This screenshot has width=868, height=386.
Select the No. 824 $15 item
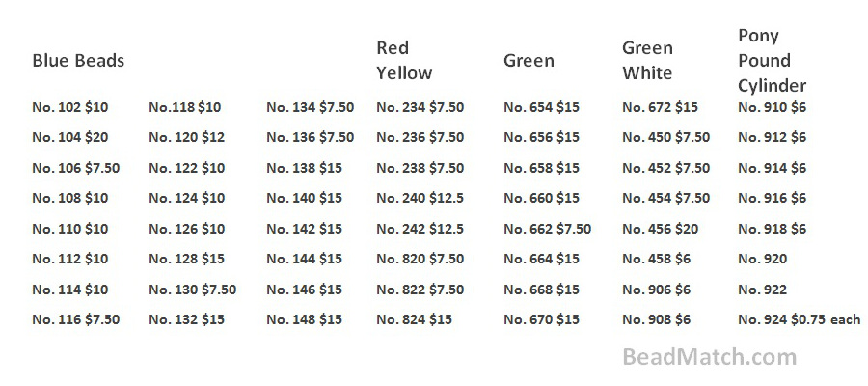pyautogui.click(x=414, y=319)
